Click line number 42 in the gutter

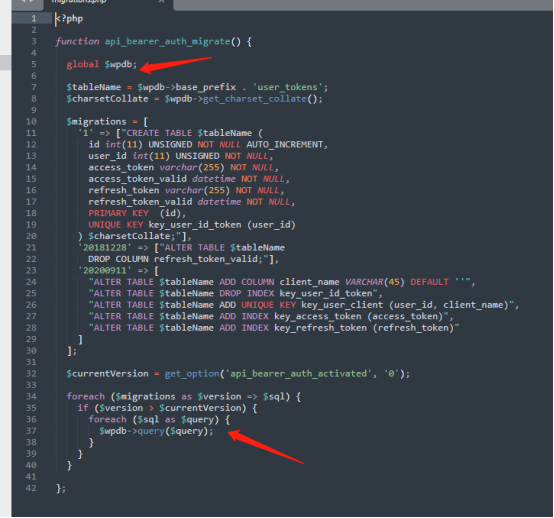[x=31, y=488]
